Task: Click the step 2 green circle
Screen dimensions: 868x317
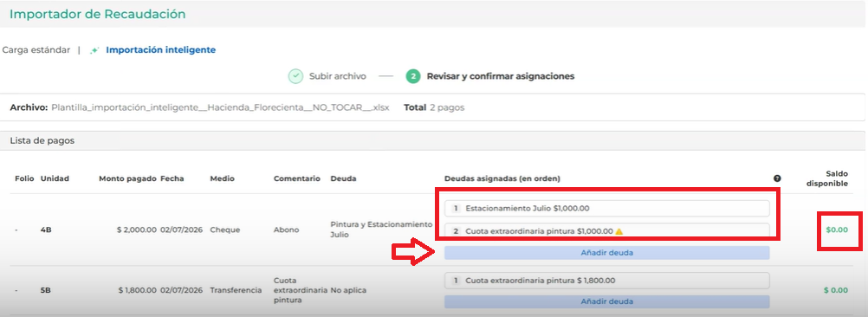Action: [412, 76]
